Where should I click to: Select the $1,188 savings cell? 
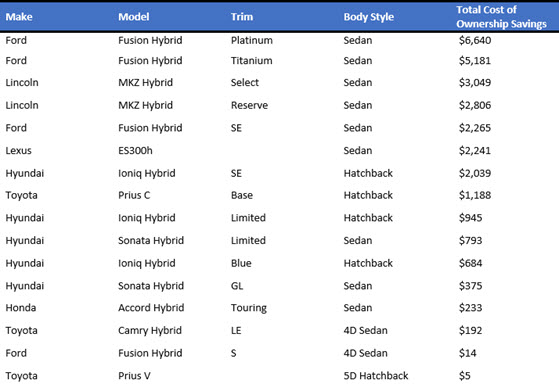click(x=475, y=195)
